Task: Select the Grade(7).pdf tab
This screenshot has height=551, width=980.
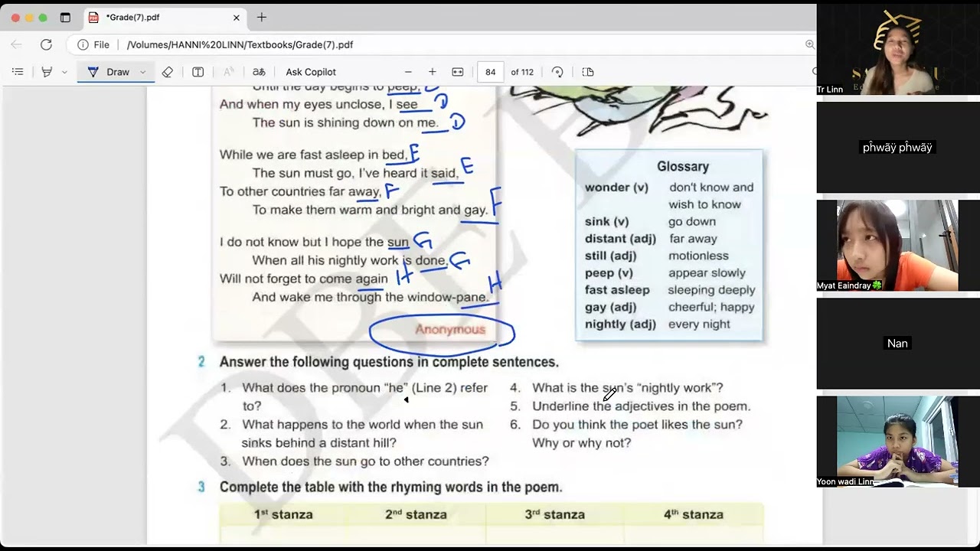Action: pos(164,17)
